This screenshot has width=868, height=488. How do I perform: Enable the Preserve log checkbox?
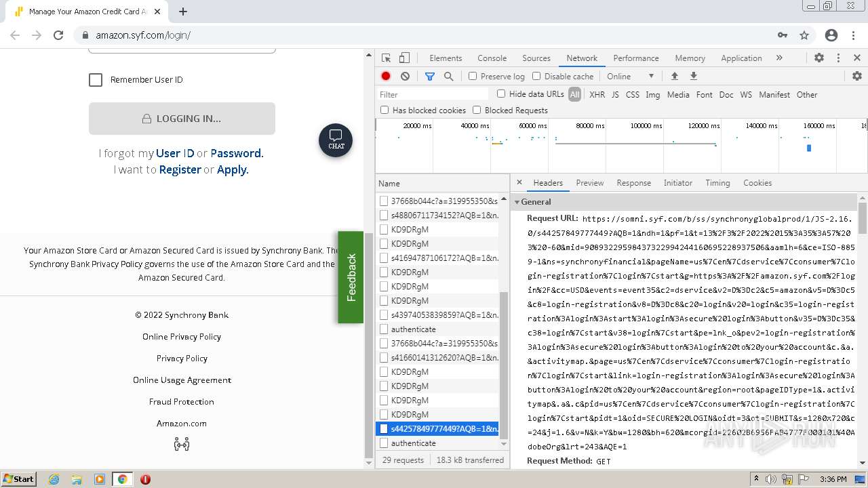pyautogui.click(x=473, y=77)
